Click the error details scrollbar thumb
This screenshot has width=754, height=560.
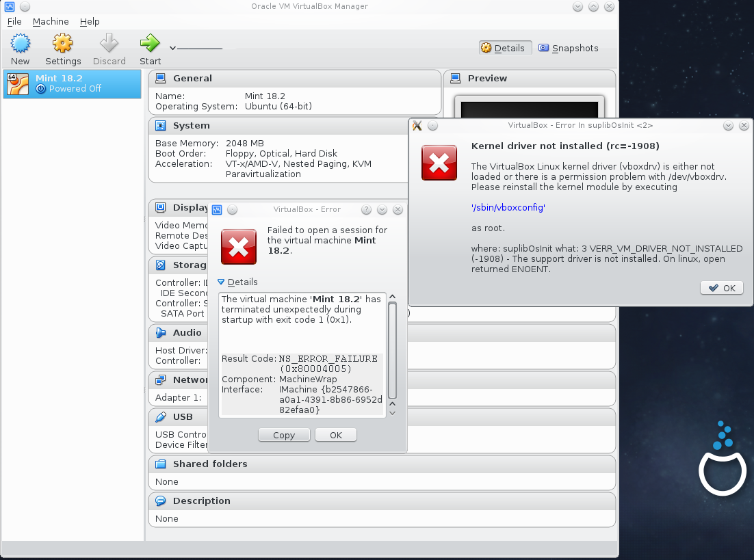pos(392,351)
